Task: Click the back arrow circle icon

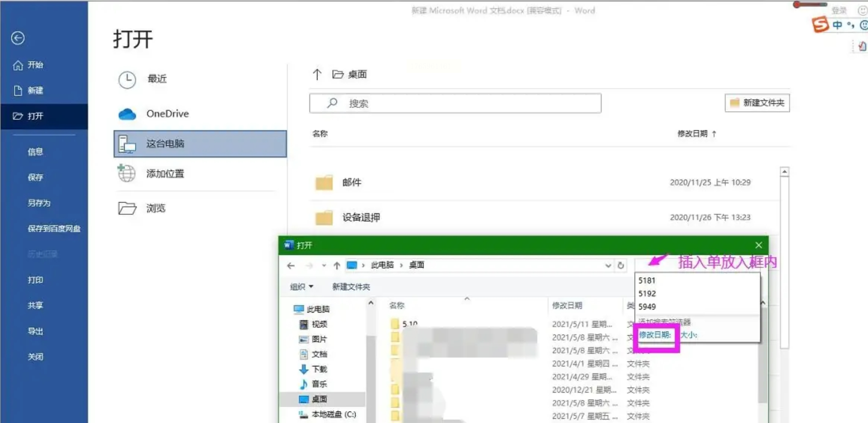Action: (18, 38)
